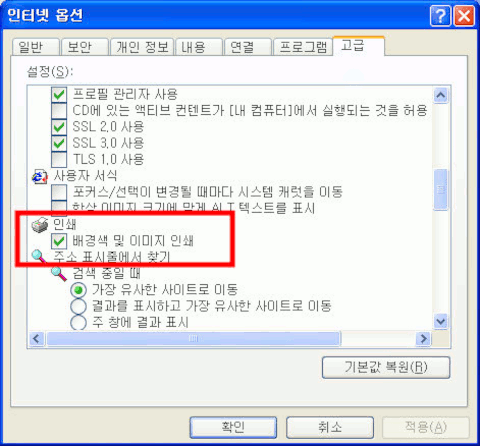This screenshot has height=446, width=480.
Task: Click the help question mark button
Action: coord(440,15)
